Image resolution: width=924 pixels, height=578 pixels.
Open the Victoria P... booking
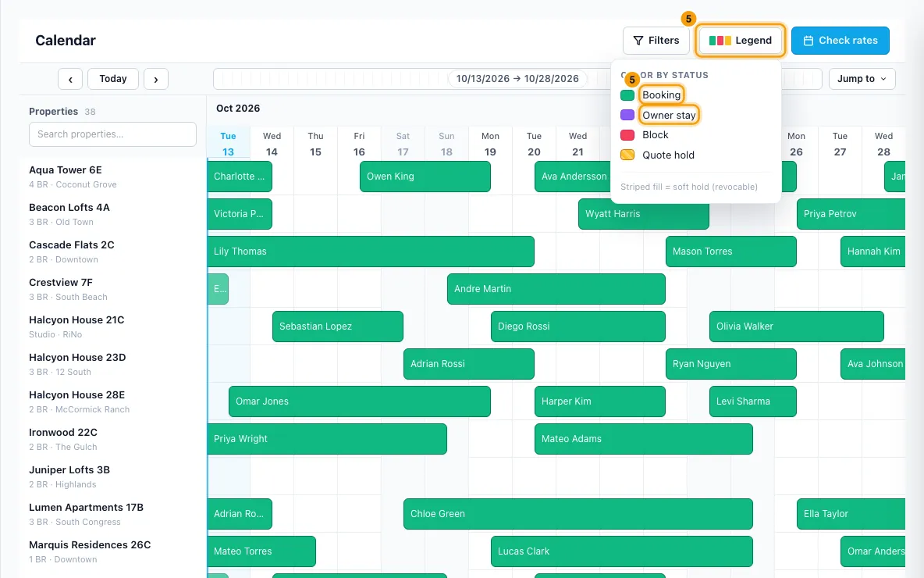point(240,214)
